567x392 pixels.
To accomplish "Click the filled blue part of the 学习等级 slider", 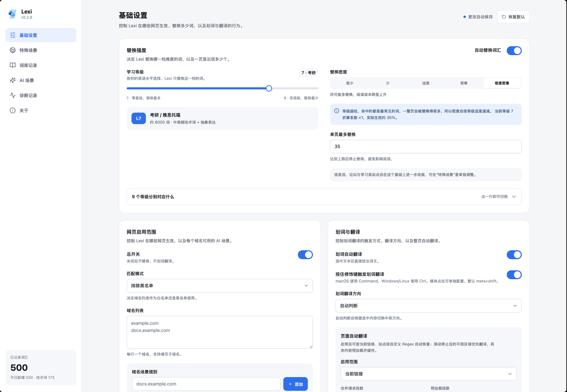I will [x=196, y=88].
